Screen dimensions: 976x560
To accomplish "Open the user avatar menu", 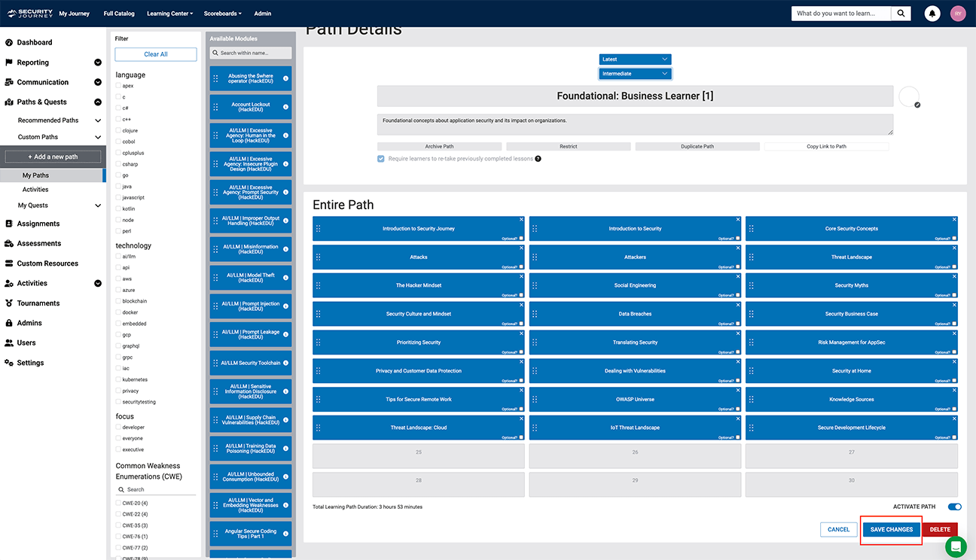I will pyautogui.click(x=958, y=14).
